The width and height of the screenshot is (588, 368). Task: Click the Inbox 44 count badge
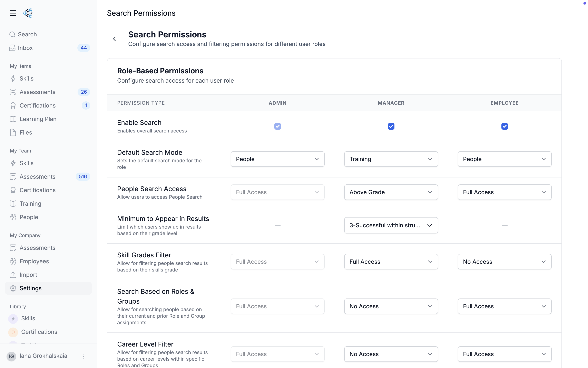point(84,48)
